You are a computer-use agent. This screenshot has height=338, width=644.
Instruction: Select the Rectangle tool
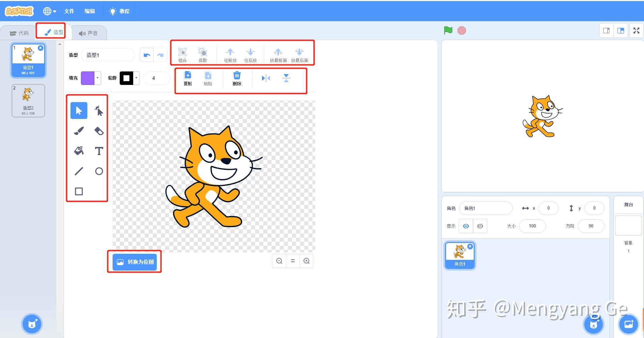79,191
